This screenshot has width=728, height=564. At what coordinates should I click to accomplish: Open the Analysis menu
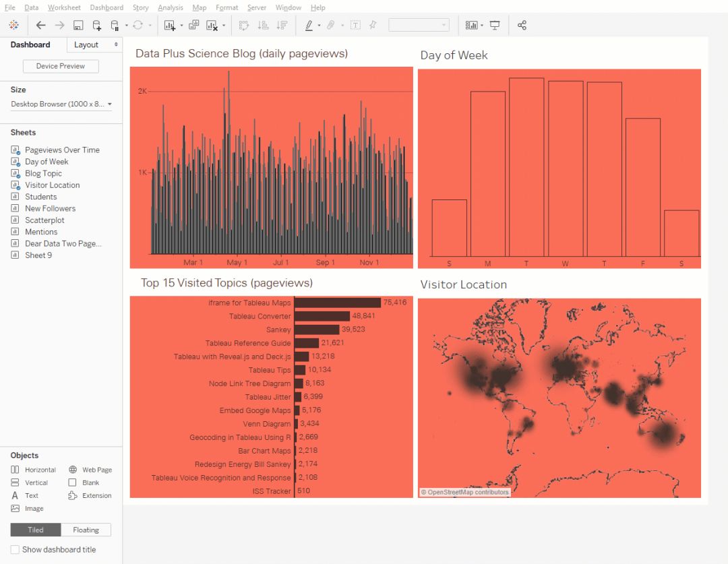170,7
